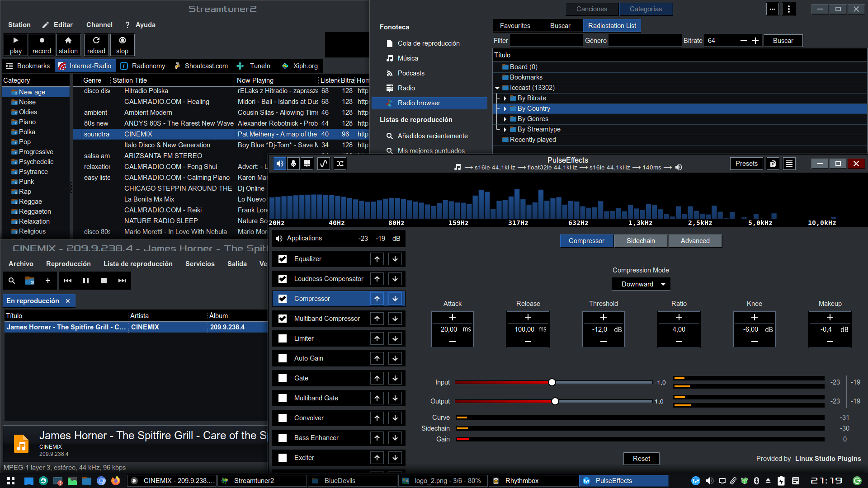Decrease Threshold value with minus
This screenshot has width=868, height=488.
point(604,342)
